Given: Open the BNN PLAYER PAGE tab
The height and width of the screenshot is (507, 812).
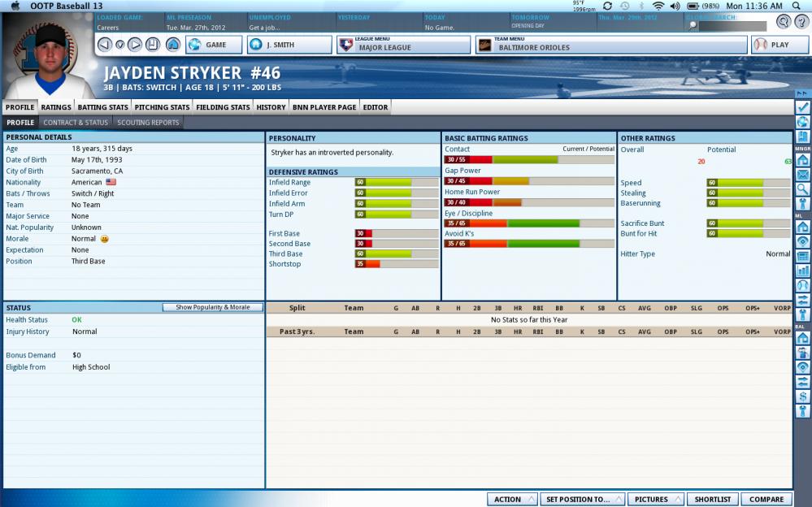Looking at the screenshot, I should click(x=324, y=107).
